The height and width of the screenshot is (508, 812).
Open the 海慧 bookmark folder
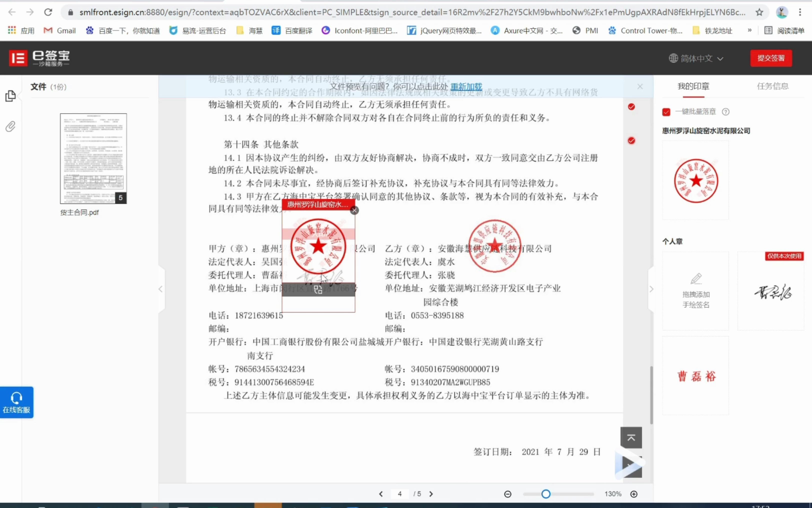pyautogui.click(x=250, y=31)
